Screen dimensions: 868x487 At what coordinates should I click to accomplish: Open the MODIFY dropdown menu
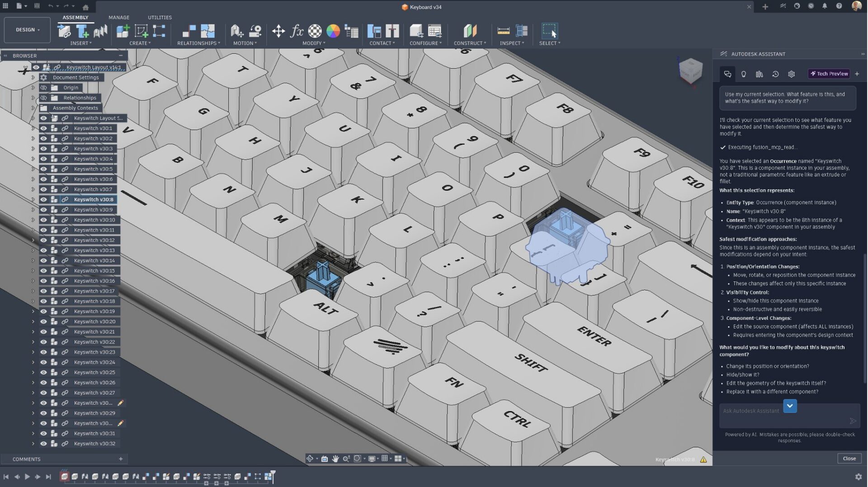pos(314,43)
